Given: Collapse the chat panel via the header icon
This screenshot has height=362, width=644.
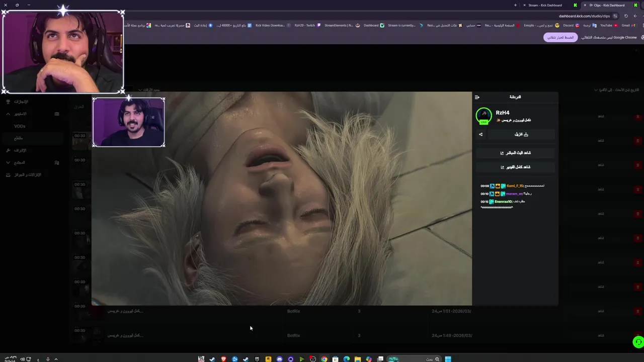Looking at the screenshot, I should [477, 97].
